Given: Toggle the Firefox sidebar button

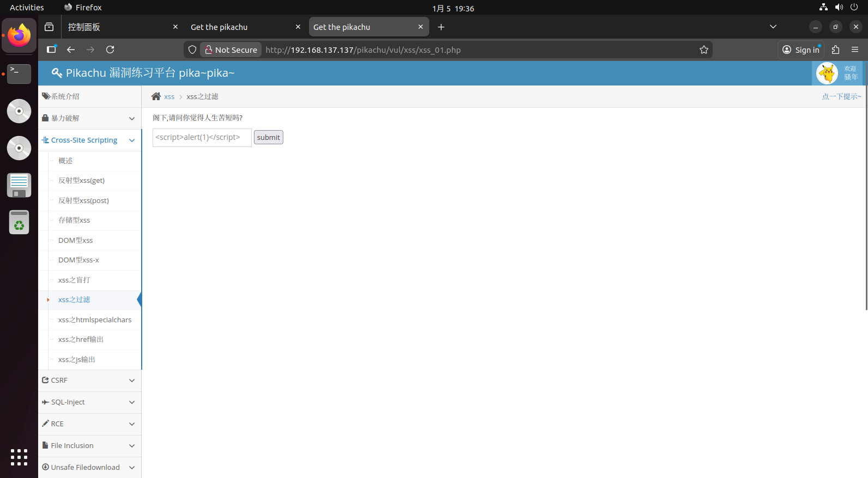Looking at the screenshot, I should (x=51, y=50).
